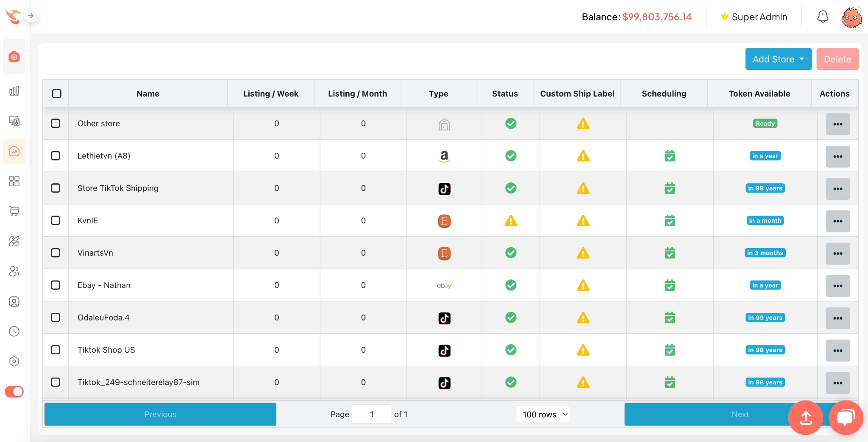
Task: Click the scheduling calendar icon for Lethietvn (A8)
Action: tap(670, 156)
